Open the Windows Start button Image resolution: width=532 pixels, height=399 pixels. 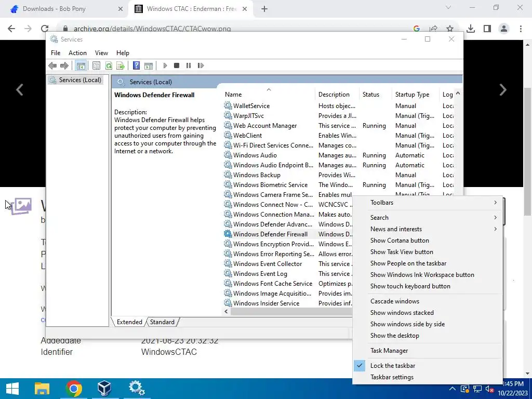tap(12, 389)
